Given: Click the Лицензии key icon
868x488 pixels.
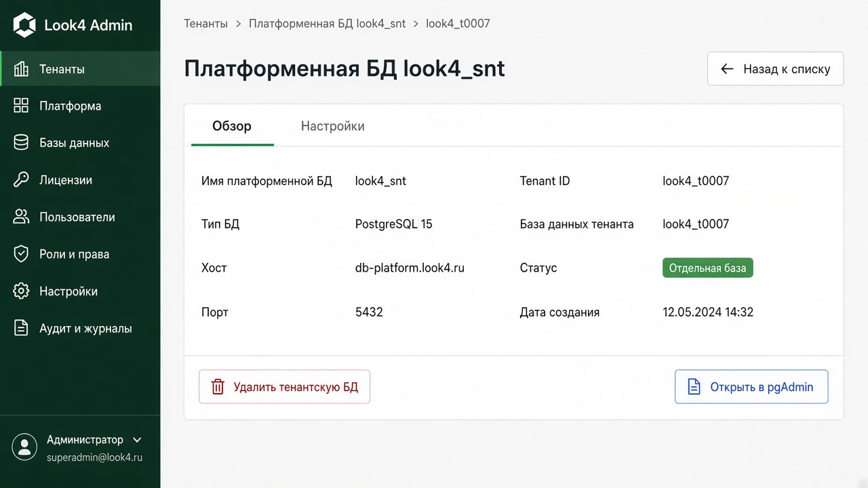Looking at the screenshot, I should click(x=21, y=180).
